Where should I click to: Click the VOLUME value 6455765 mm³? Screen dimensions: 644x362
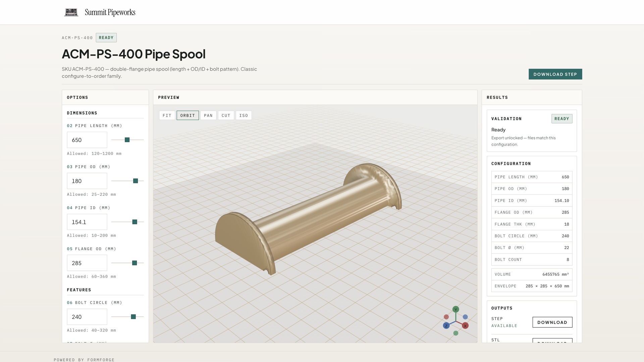(x=555, y=274)
